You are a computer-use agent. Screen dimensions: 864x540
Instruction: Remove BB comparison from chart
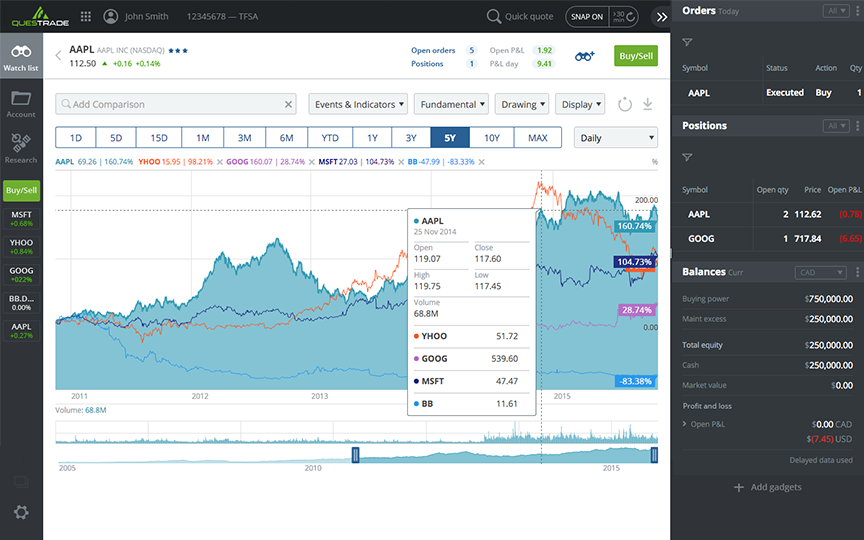click(x=482, y=162)
